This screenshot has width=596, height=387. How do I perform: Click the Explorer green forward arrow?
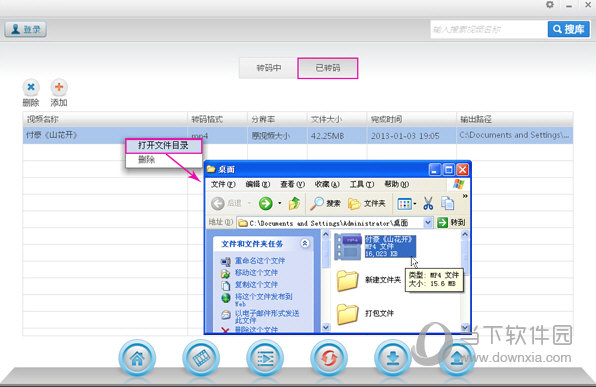pyautogui.click(x=266, y=203)
